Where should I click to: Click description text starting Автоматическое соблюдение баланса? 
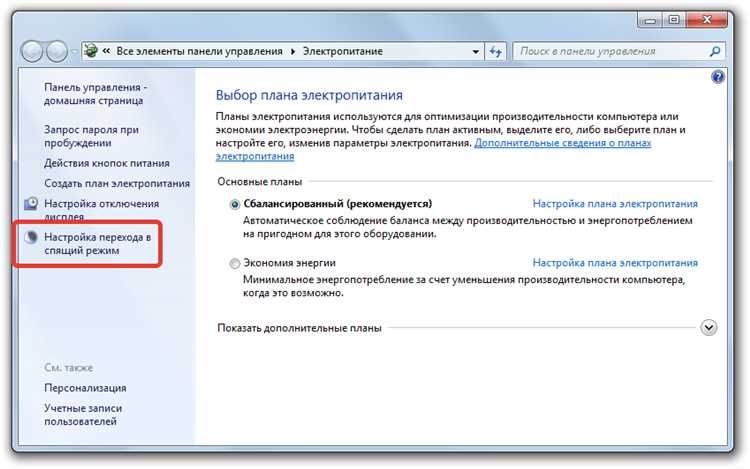pos(468,227)
